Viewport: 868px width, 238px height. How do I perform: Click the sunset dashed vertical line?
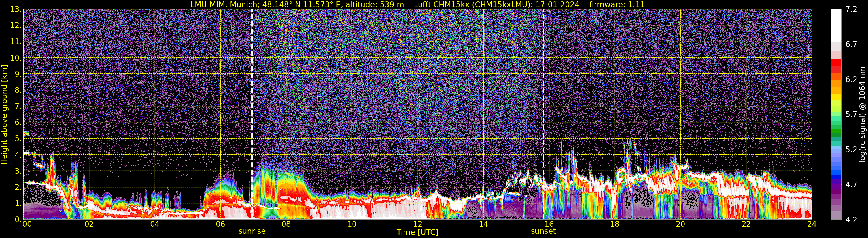click(x=543, y=114)
